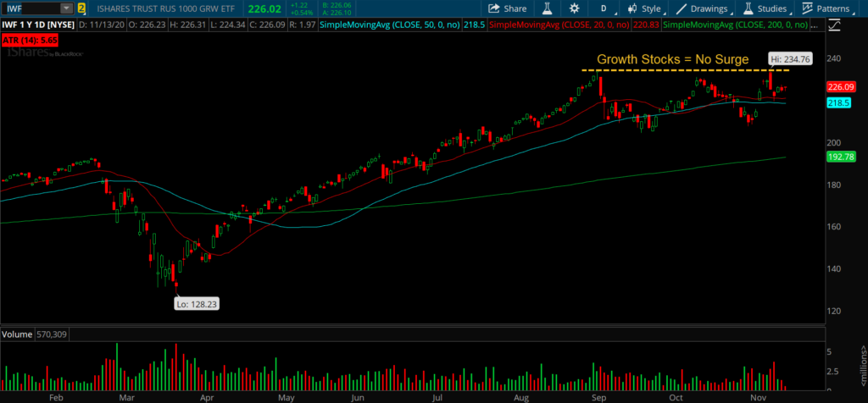The image size is (868, 403).
Task: Click the Sep label on time axis
Action: click(599, 397)
